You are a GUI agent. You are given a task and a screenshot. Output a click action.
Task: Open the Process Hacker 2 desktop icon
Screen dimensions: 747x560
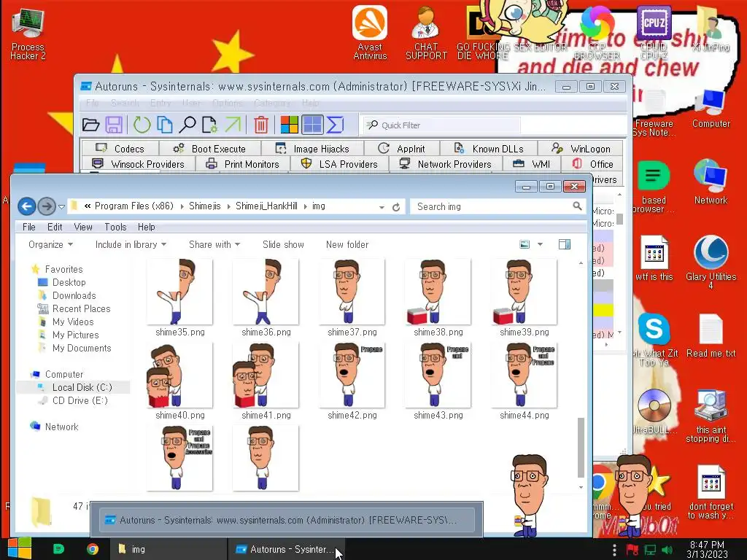click(28, 34)
